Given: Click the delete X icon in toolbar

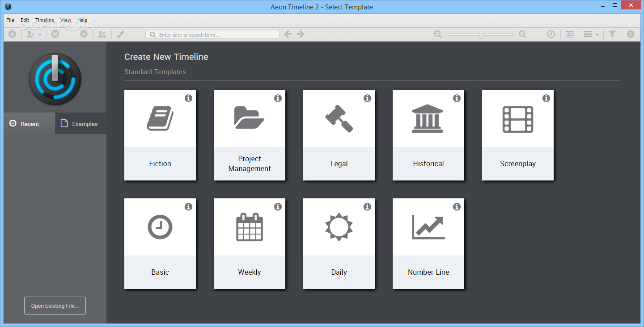Looking at the screenshot, I should click(55, 34).
